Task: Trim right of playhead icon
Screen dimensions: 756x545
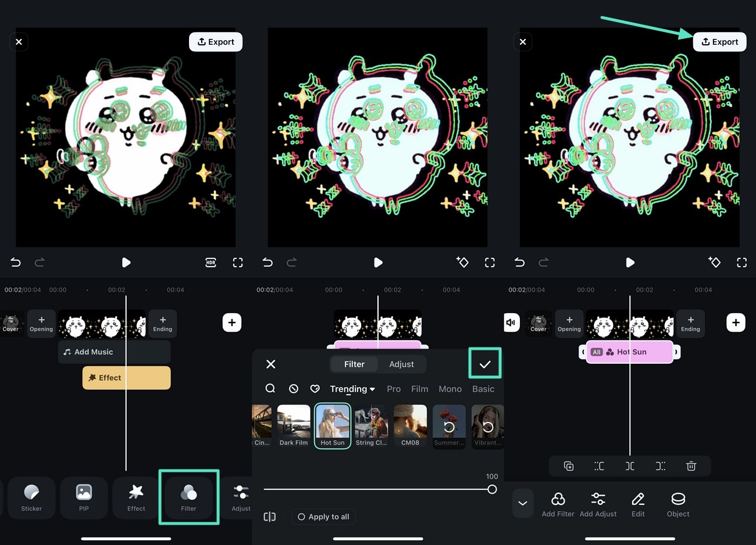Action: point(660,466)
